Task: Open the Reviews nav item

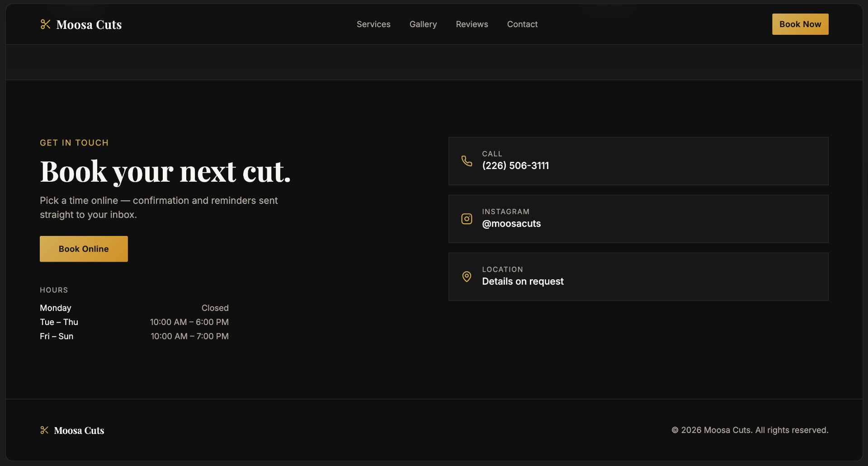Action: click(472, 24)
